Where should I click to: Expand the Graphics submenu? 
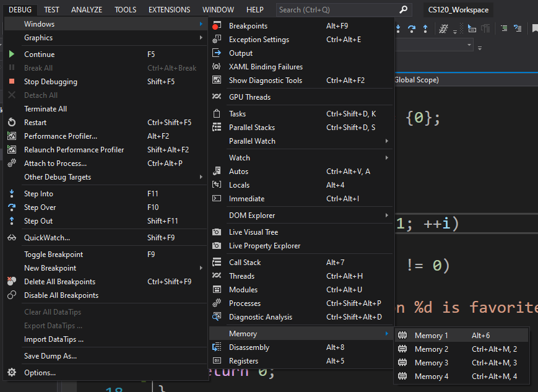tap(106, 38)
